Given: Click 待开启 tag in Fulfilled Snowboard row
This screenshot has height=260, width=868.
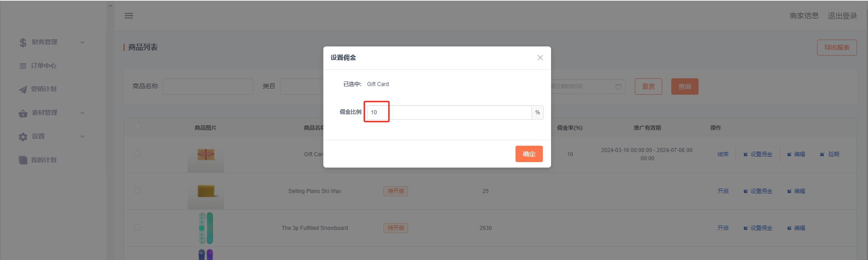Looking at the screenshot, I should tap(396, 228).
